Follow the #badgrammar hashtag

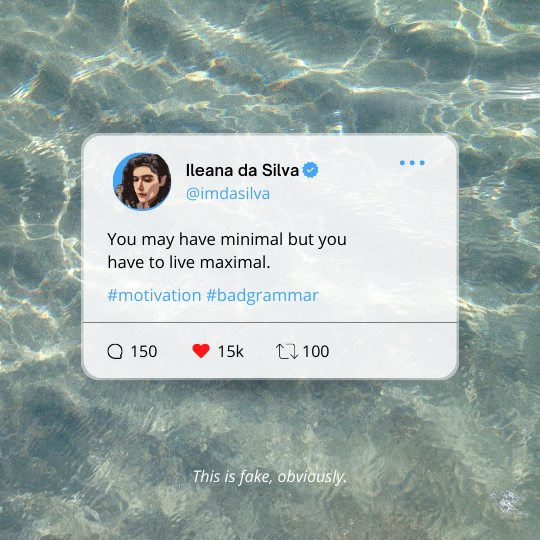coord(262,296)
